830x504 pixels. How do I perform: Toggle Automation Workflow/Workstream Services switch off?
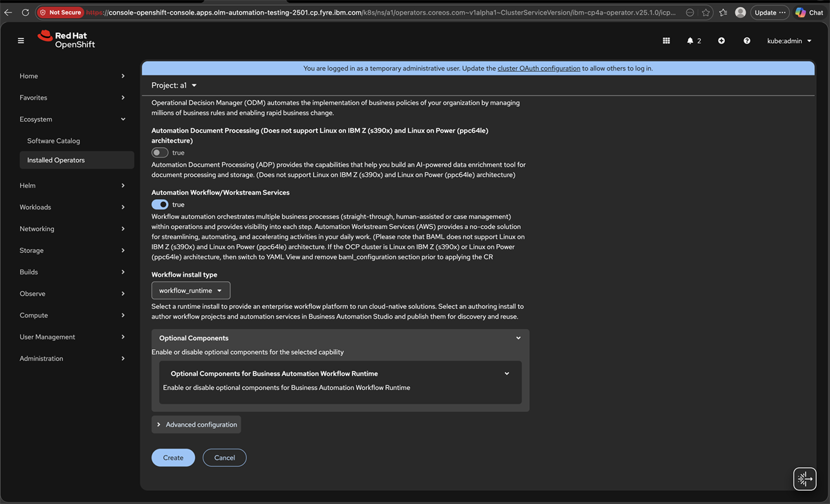(x=160, y=205)
